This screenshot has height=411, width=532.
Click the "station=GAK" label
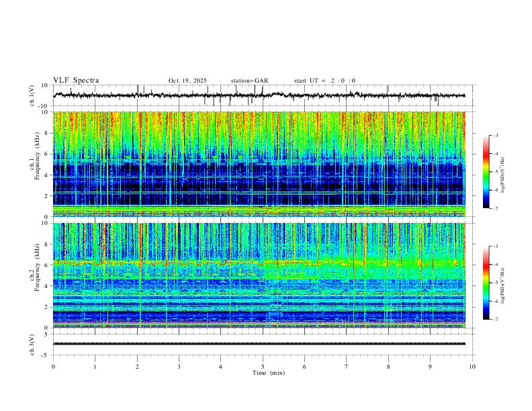click(x=249, y=81)
